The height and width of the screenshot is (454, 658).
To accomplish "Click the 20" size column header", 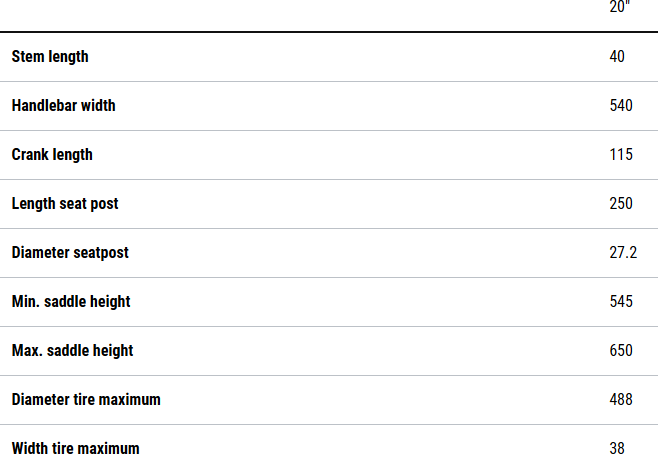I will tap(620, 7).
